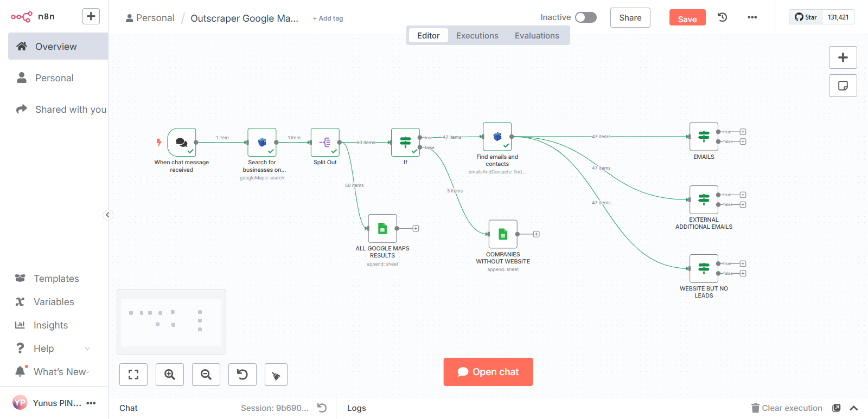868x419 pixels.
Task: Add node after COMPANIES WITHOUT WEBSITE
Action: 536,234
